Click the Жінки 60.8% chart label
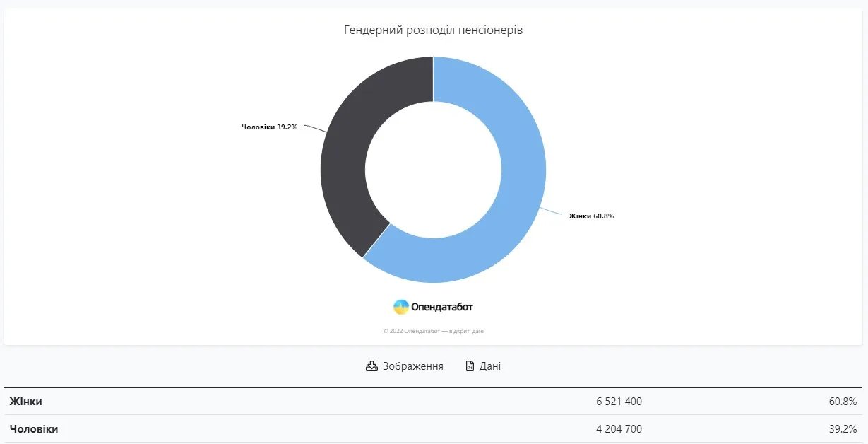 pyautogui.click(x=591, y=216)
